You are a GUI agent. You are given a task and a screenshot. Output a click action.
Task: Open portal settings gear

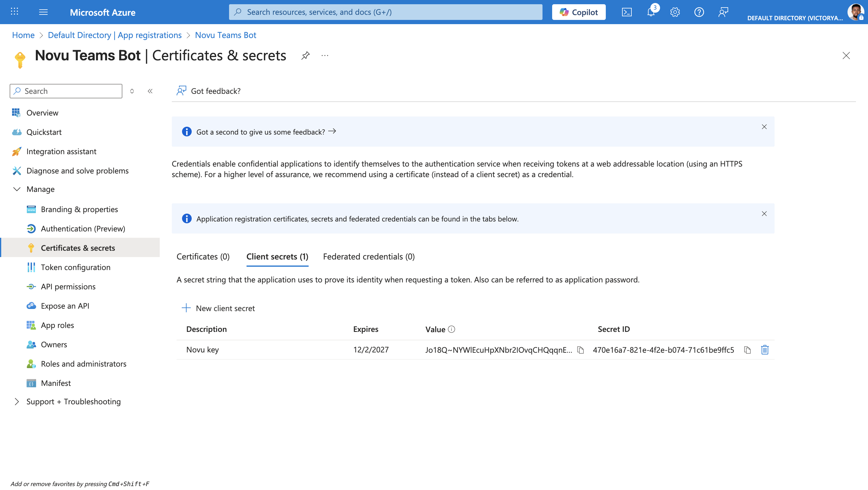[x=675, y=12]
